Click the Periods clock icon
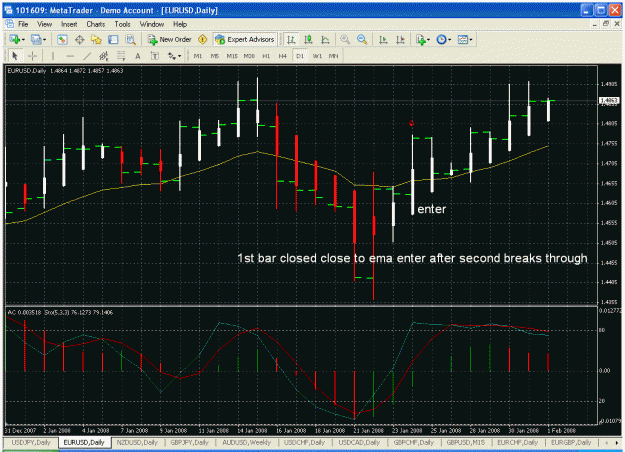 (x=441, y=39)
